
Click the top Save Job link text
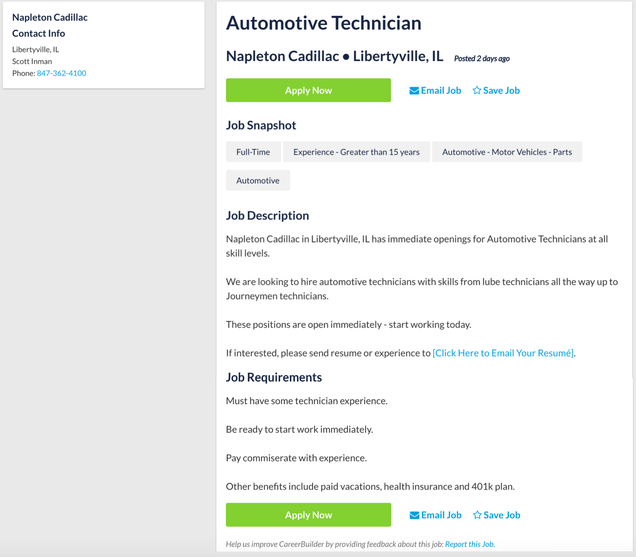pyautogui.click(x=501, y=90)
